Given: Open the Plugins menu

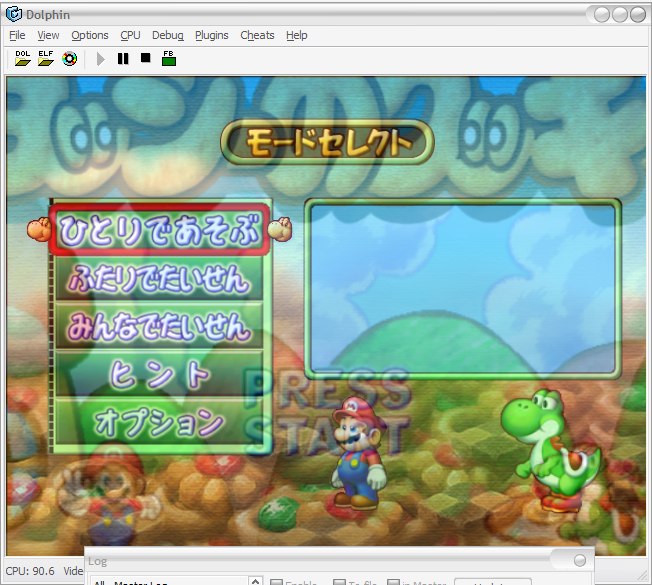Looking at the screenshot, I should coord(212,35).
